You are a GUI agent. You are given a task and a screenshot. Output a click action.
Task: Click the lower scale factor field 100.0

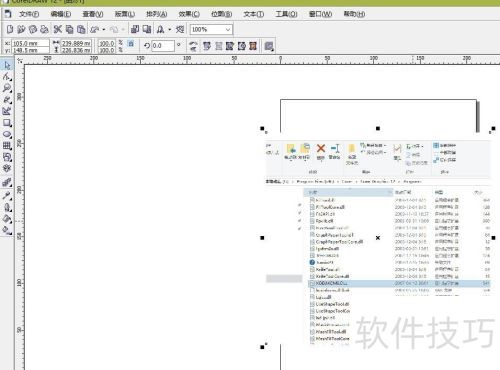[107, 50]
